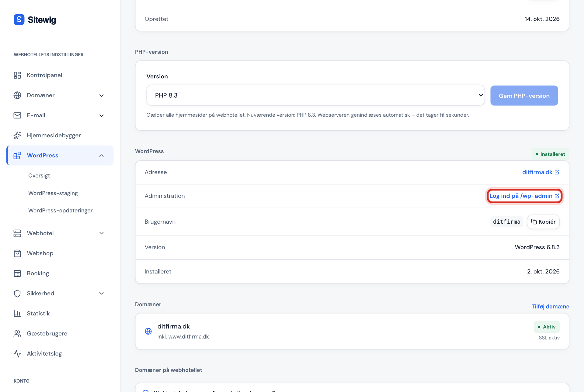
Task: Click the globe icon next to Domæner
Action: (17, 95)
